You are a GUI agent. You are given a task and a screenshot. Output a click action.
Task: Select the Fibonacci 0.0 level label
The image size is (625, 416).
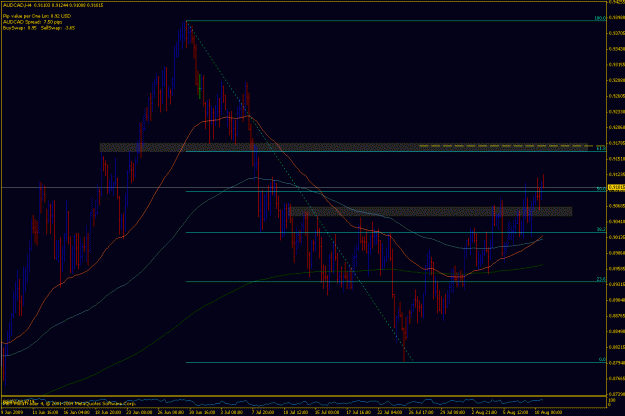tap(602, 360)
